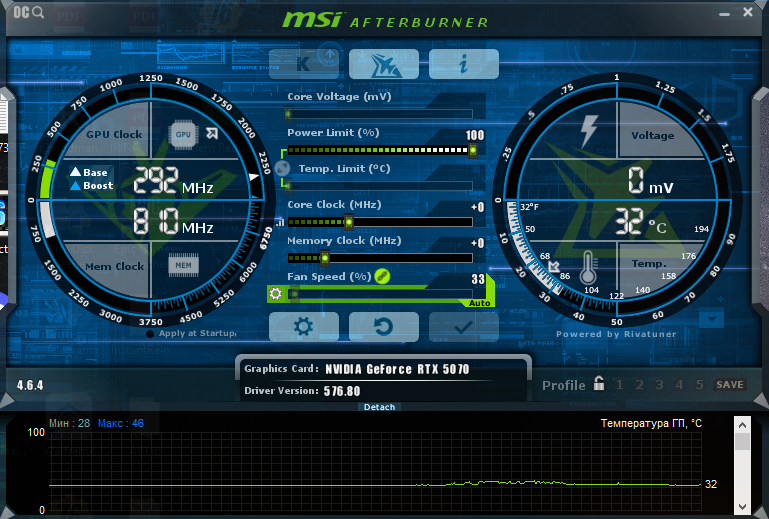Click the Fan Speed value 33
This screenshot has height=519, width=769.
tap(478, 280)
